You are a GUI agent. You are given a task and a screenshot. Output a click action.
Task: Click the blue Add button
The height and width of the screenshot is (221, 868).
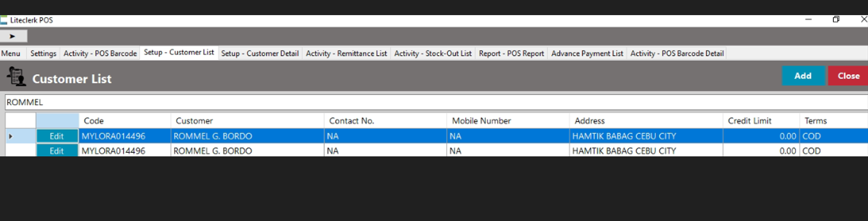(x=803, y=76)
